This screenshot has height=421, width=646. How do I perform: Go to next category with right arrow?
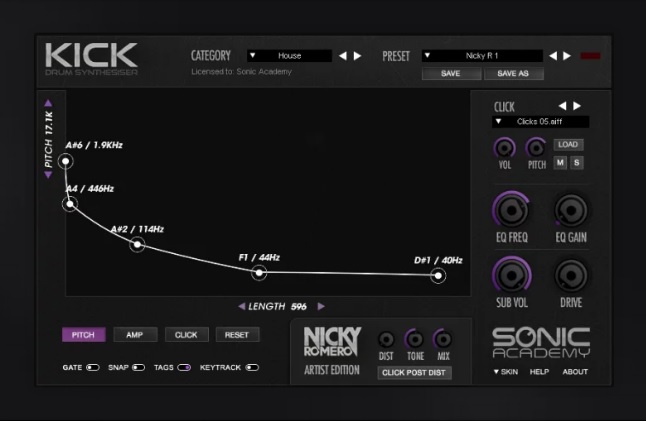[357, 56]
